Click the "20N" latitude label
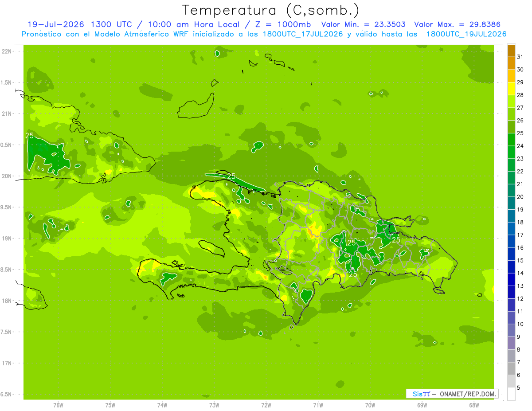The image size is (532, 411). (x=7, y=176)
